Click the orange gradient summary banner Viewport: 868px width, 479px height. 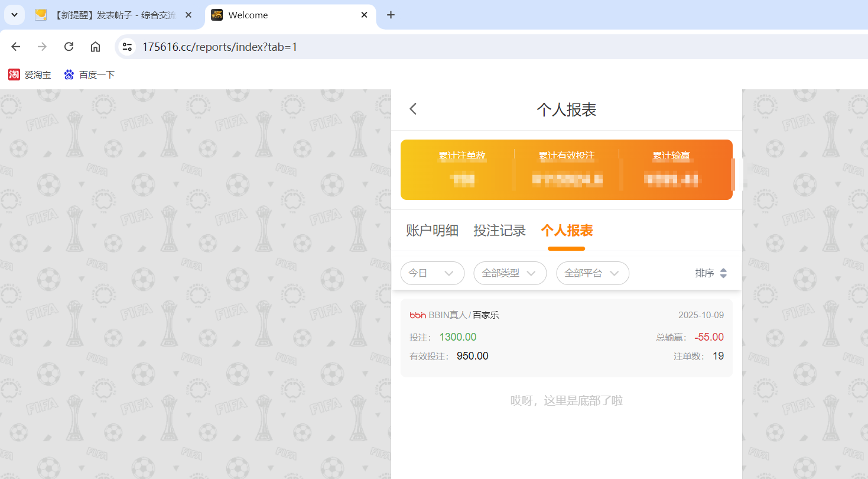tap(567, 170)
